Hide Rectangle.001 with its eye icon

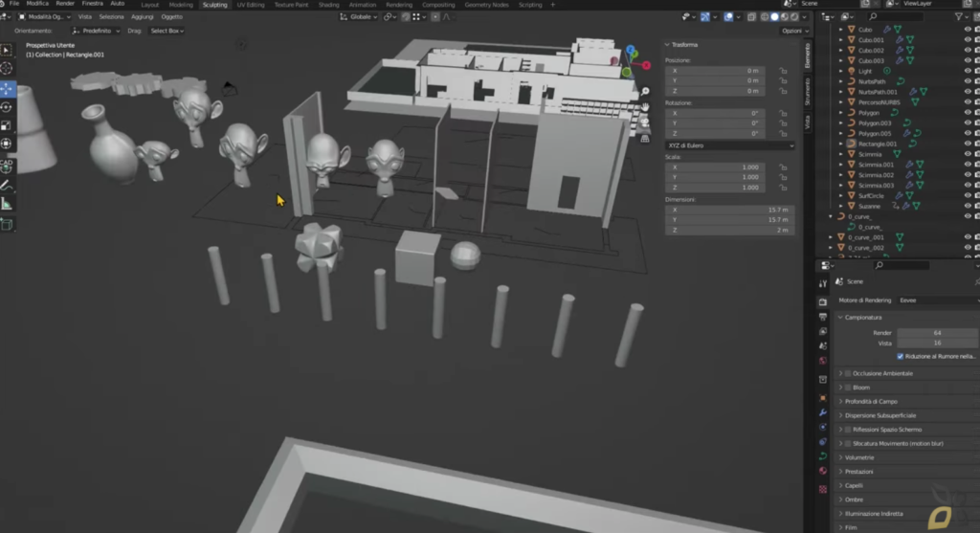pos(968,144)
